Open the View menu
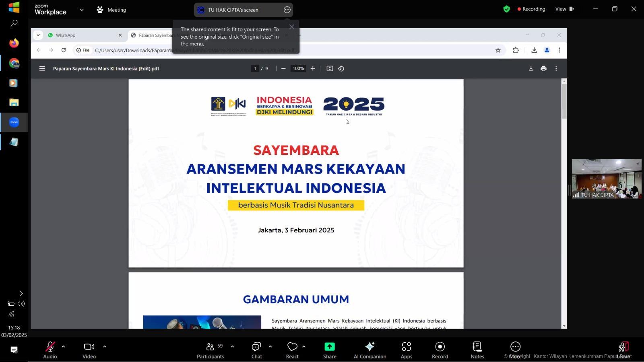Screen dimensions: 644x362 [x=564, y=9]
